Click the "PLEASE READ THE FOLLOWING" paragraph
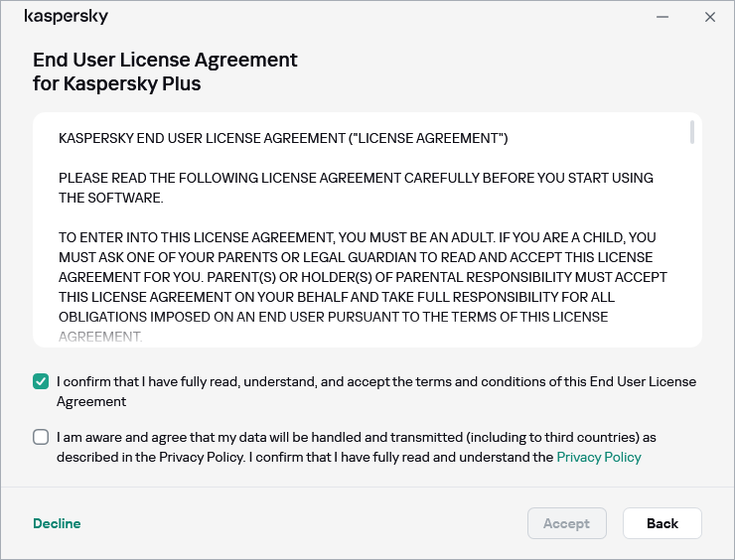This screenshot has height=560, width=735. point(356,188)
